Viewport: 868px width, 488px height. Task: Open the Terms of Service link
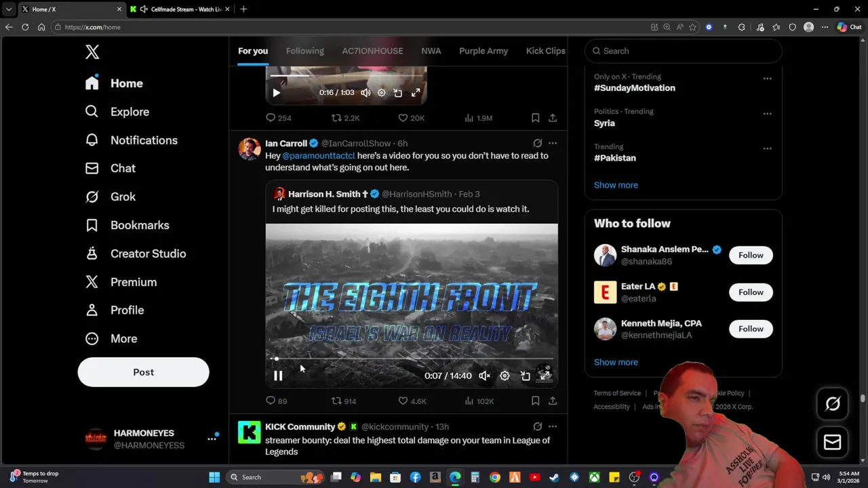point(617,393)
